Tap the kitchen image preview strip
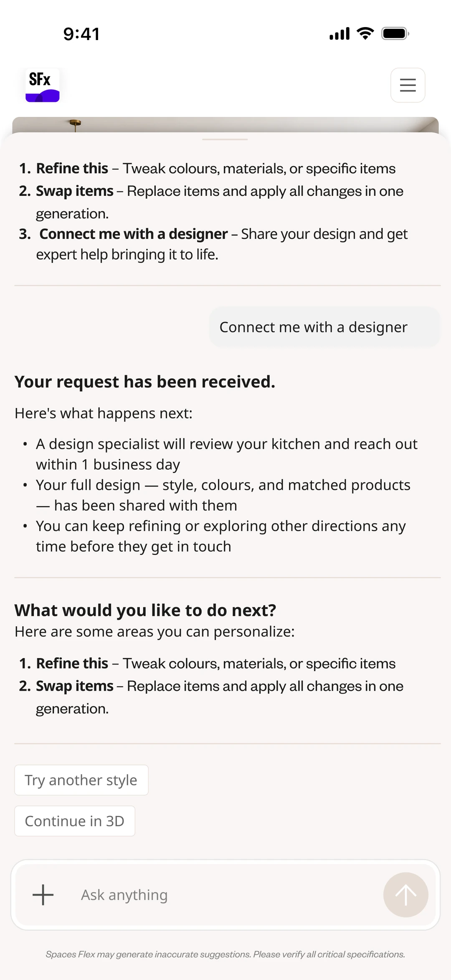Viewport: 451px width, 980px height. [x=225, y=124]
